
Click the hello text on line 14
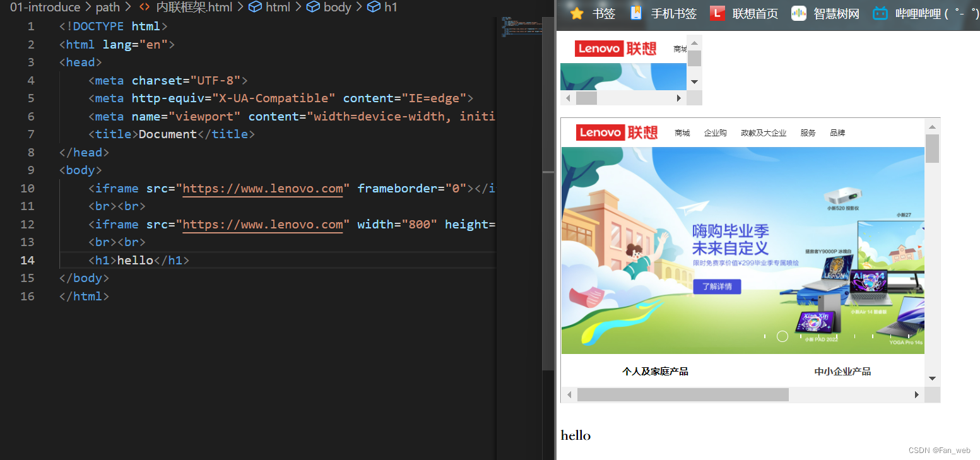pos(135,260)
